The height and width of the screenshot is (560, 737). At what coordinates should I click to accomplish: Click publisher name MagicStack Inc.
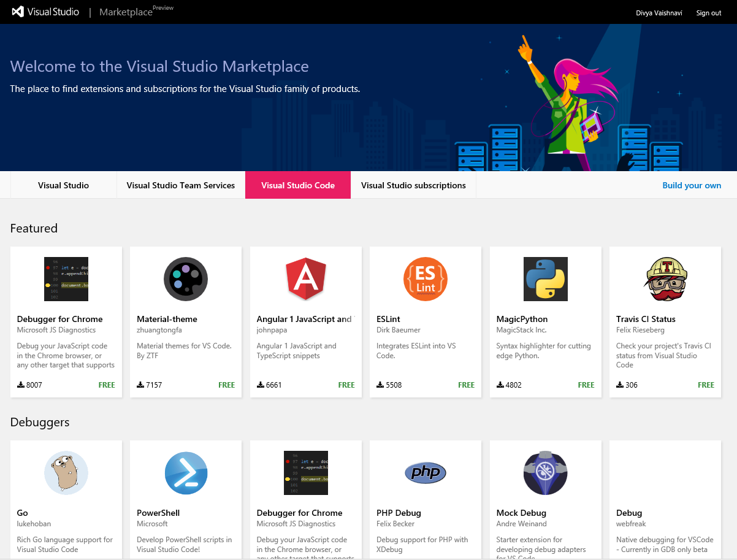coord(521,330)
